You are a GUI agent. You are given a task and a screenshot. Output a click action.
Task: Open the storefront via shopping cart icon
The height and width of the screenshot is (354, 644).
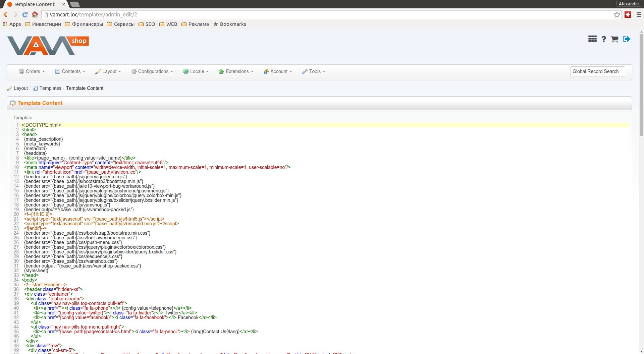(614, 39)
